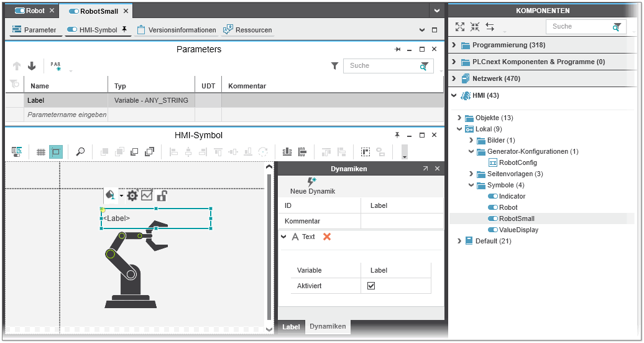644x343 pixels.
Task: Uncheck the Aktiviert checkbox
Action: [371, 286]
